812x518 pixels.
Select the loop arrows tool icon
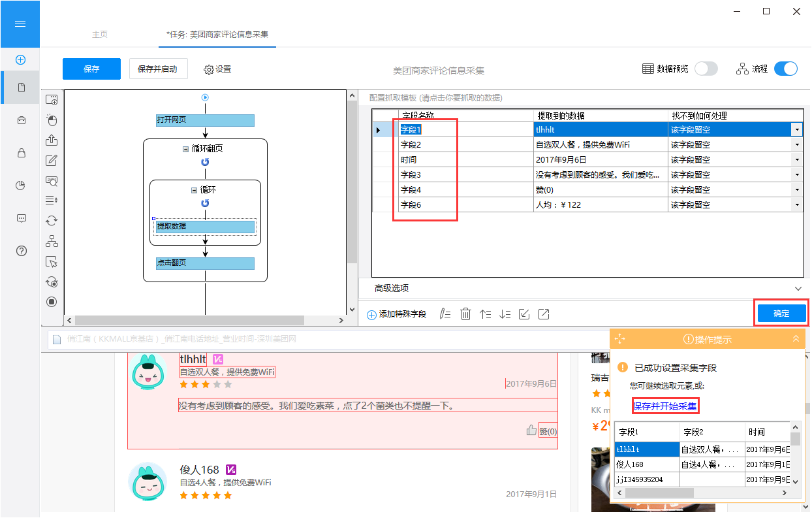[52, 221]
